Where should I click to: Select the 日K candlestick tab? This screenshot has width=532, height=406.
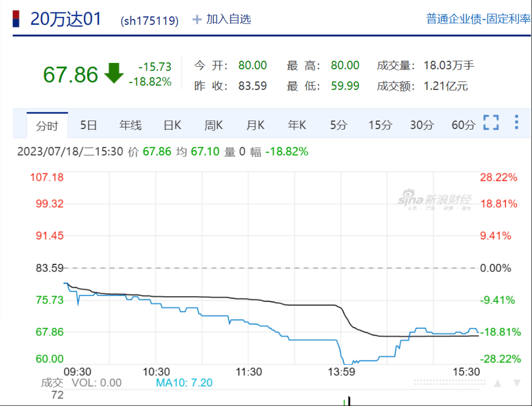(172, 125)
